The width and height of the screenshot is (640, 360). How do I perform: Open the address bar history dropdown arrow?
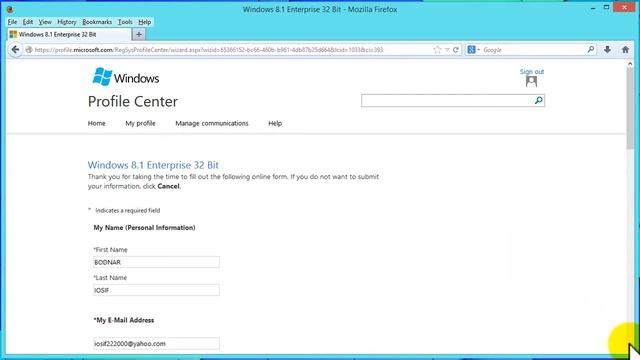pos(447,50)
